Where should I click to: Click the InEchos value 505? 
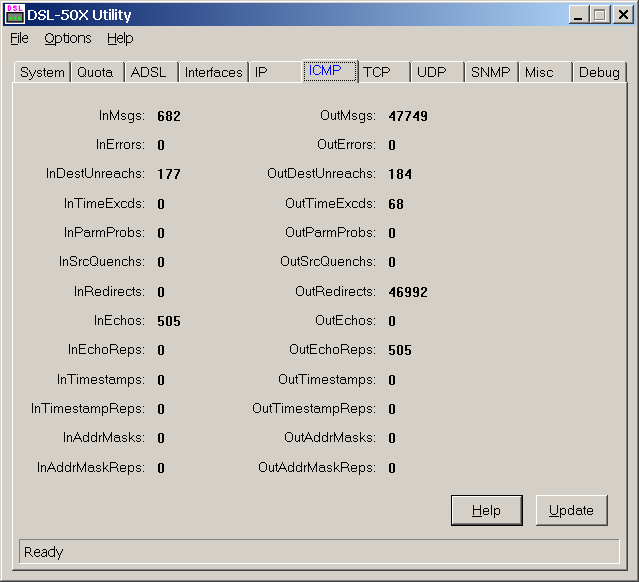coord(169,321)
